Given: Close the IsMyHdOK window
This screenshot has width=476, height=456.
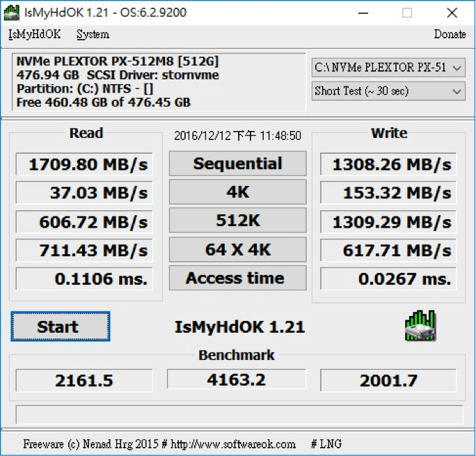Looking at the screenshot, I should 452,13.
